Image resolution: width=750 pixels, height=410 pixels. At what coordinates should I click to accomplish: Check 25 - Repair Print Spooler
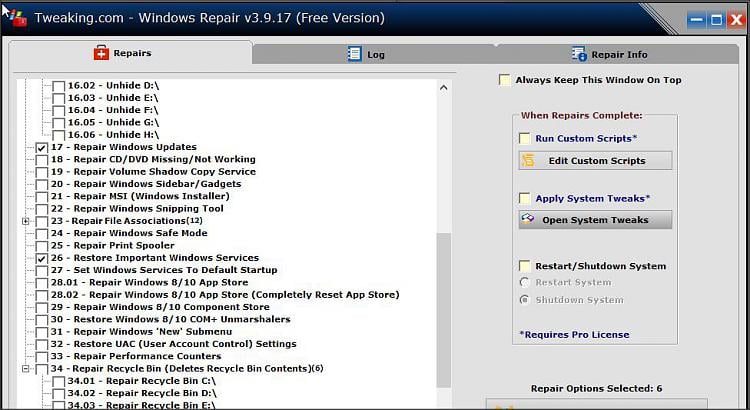coord(42,246)
